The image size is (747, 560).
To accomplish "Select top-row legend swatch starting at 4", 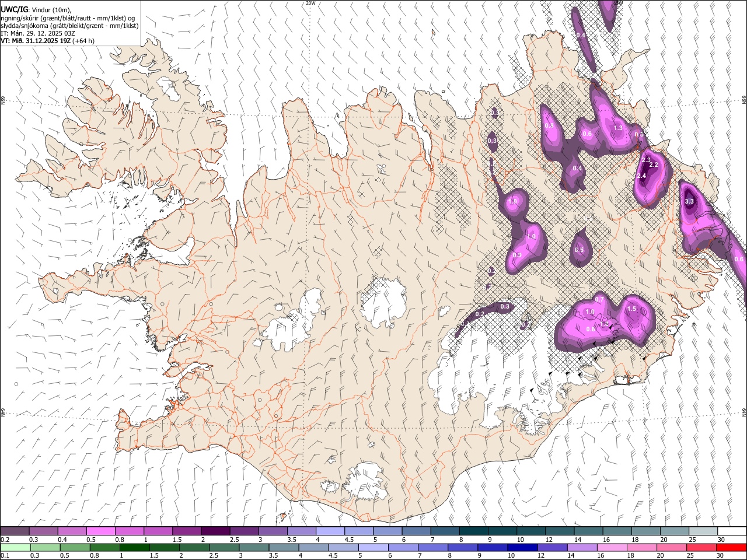I will 330,531.
